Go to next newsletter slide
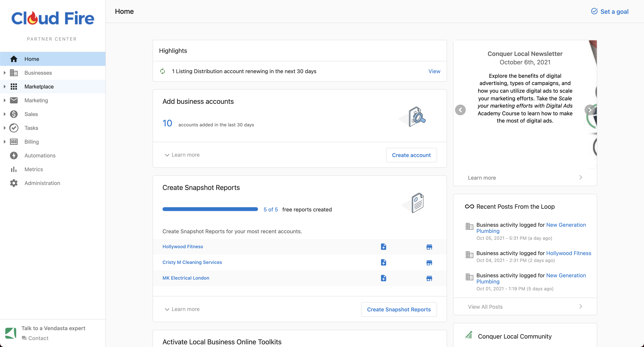 point(590,110)
